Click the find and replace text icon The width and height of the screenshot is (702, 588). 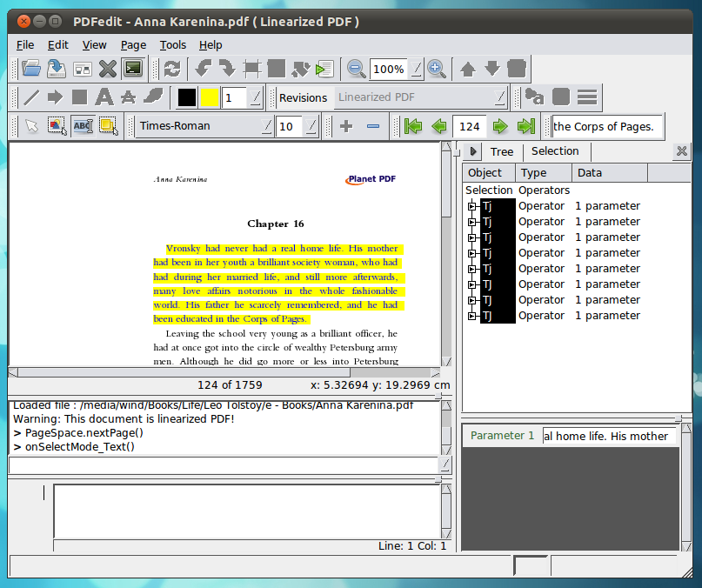(x=534, y=97)
